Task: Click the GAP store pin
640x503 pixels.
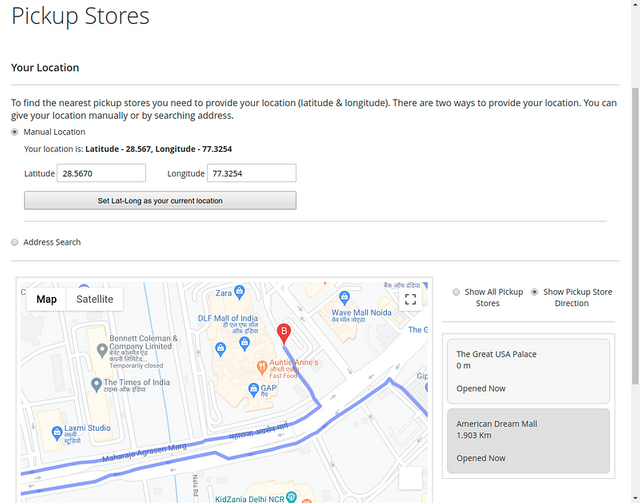Action: 253,389
